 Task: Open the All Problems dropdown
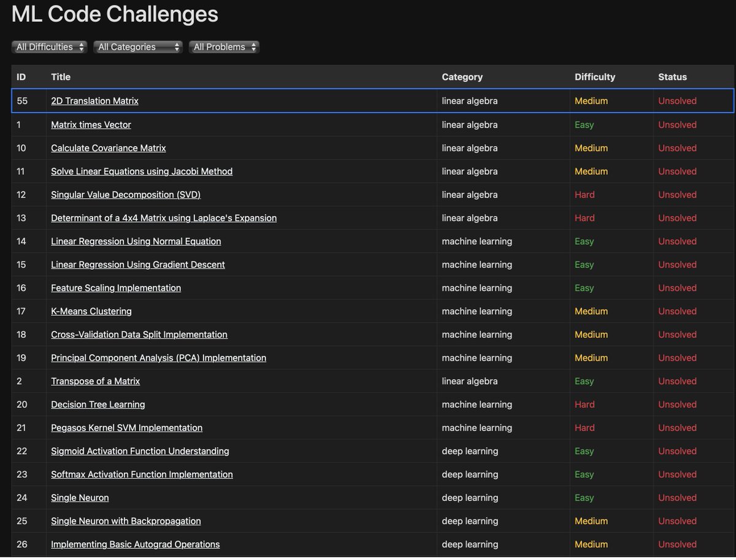pos(224,47)
